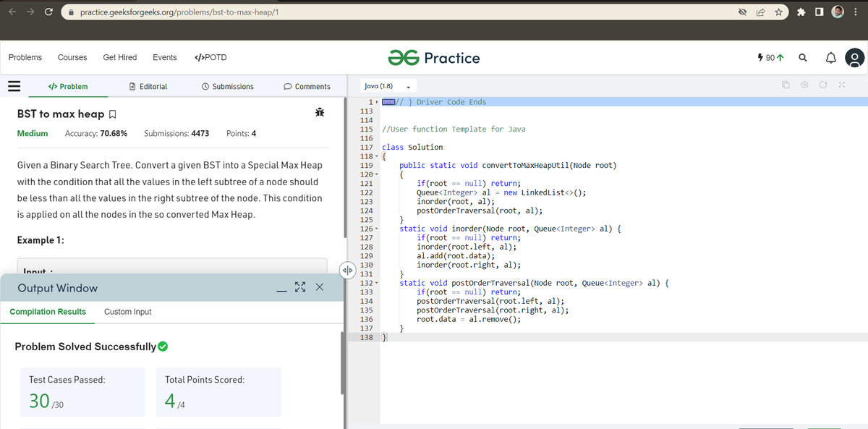
Task: Open the Problems nav link
Action: [25, 58]
